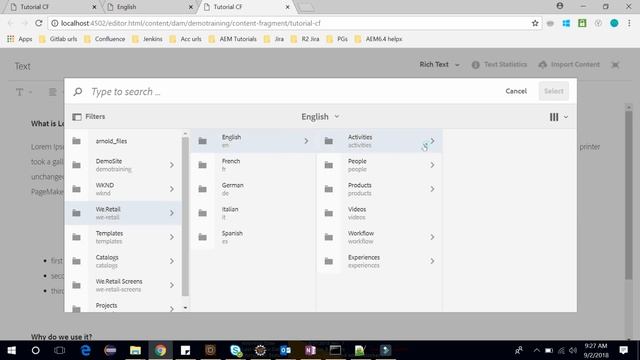Screen dimensions: 640x360
Task: Click the first column's scrollbar down arrow
Action: point(185,308)
